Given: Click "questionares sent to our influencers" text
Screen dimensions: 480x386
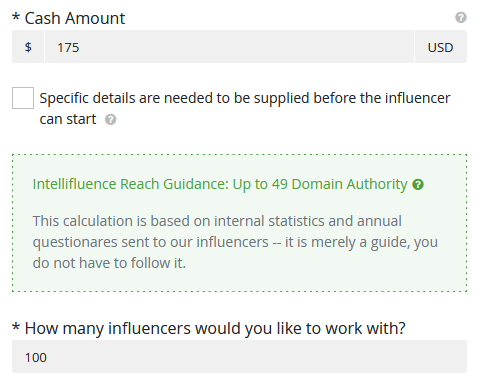Looking at the screenshot, I should pyautogui.click(x=150, y=242).
